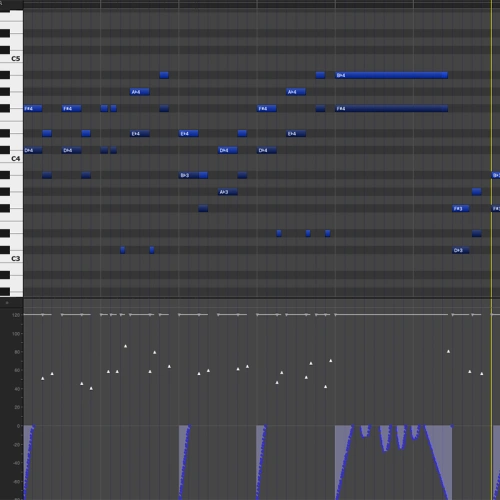Select the D♭4 note above A♭3
The height and width of the screenshot is (500, 500).
pos(228,150)
